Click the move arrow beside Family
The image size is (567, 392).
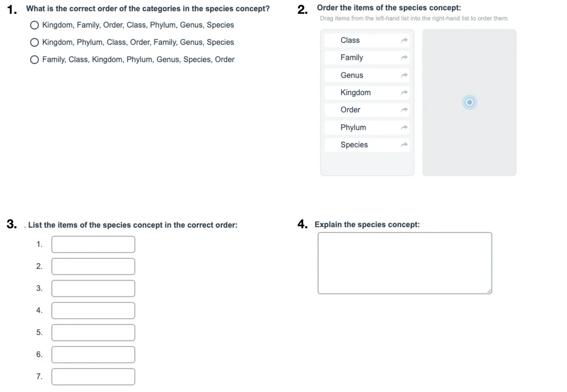(404, 58)
